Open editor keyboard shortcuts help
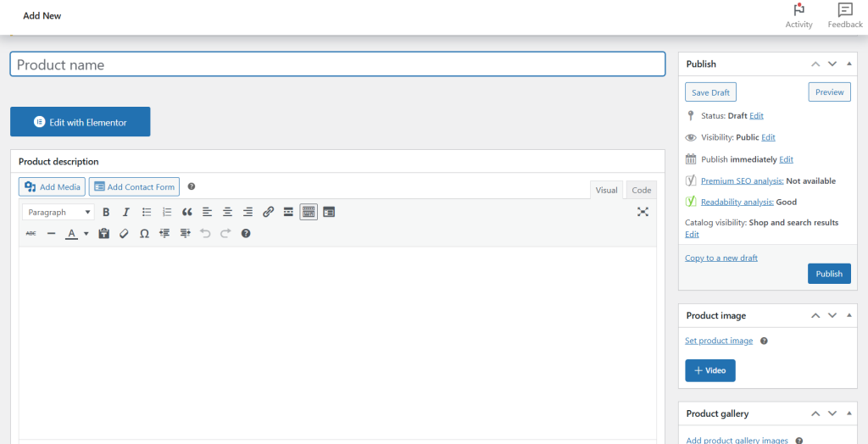 (246, 234)
